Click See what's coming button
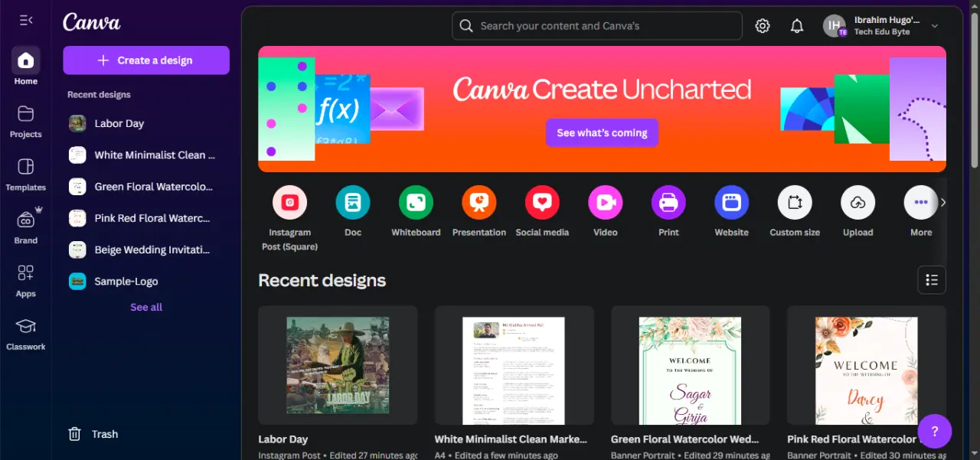 [602, 132]
